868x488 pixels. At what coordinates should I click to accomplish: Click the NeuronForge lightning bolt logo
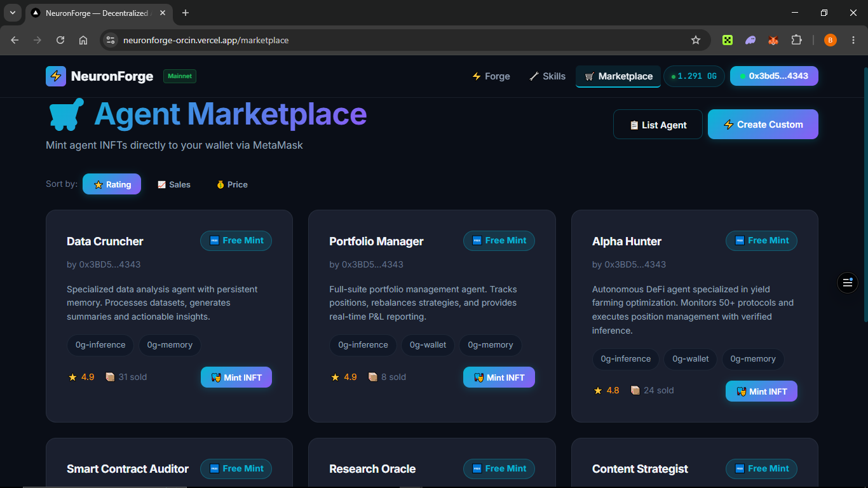[x=56, y=76]
